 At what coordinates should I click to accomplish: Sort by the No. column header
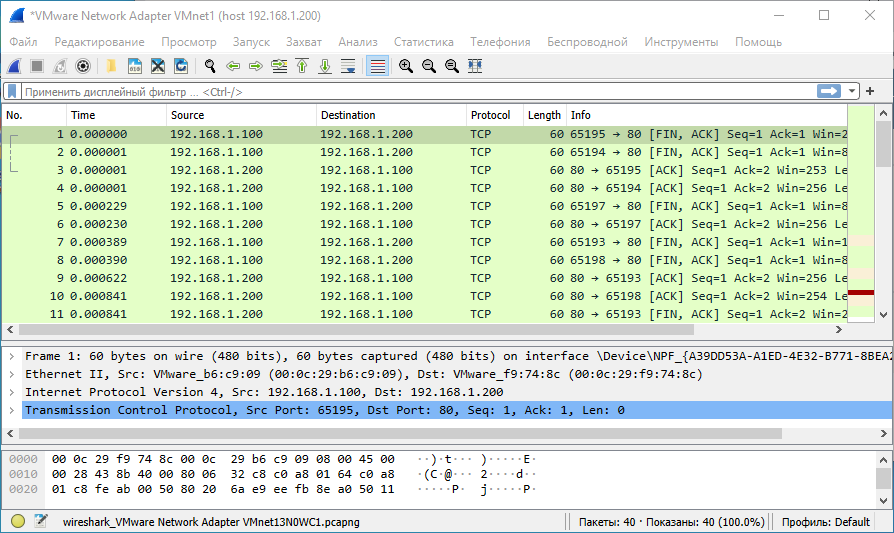pos(34,115)
